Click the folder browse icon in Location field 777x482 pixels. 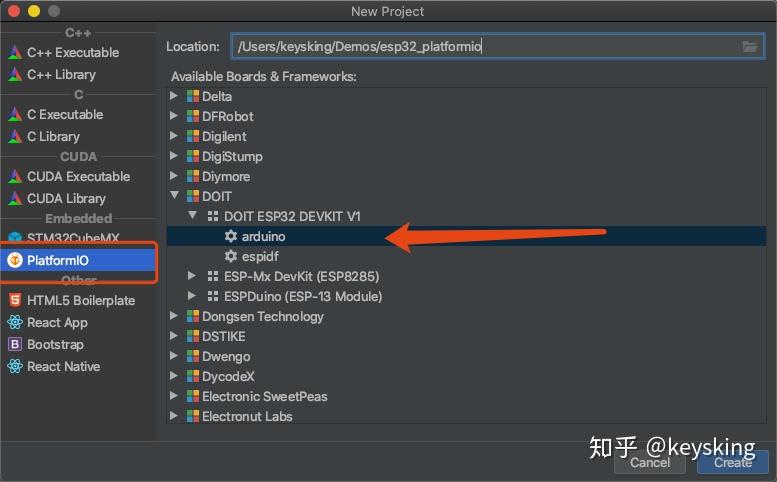[x=750, y=47]
